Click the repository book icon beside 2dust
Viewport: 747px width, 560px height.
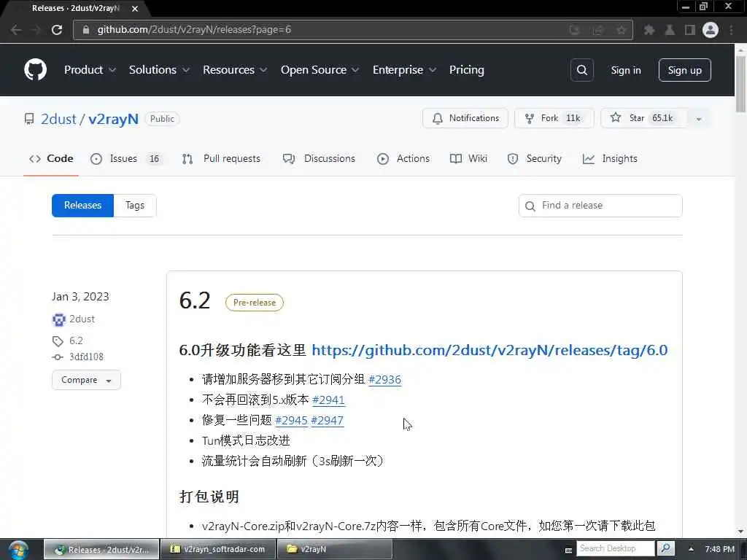[x=29, y=119]
